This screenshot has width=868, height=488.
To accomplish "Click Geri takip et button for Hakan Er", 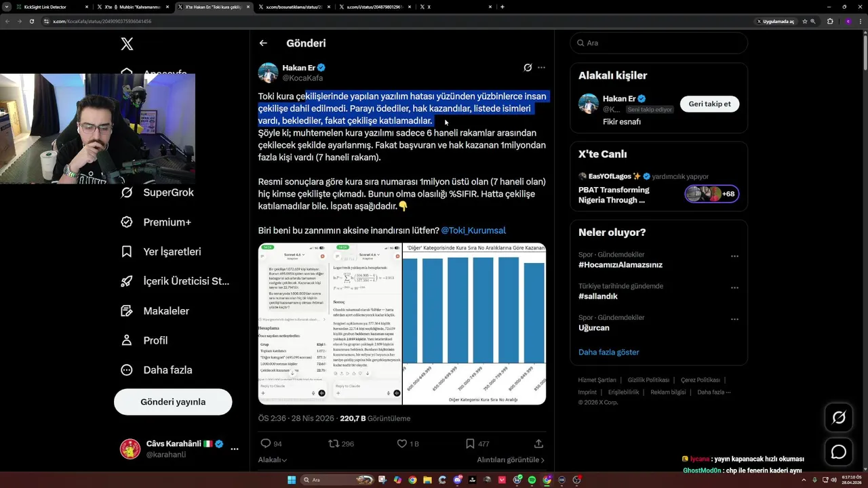I will click(709, 104).
